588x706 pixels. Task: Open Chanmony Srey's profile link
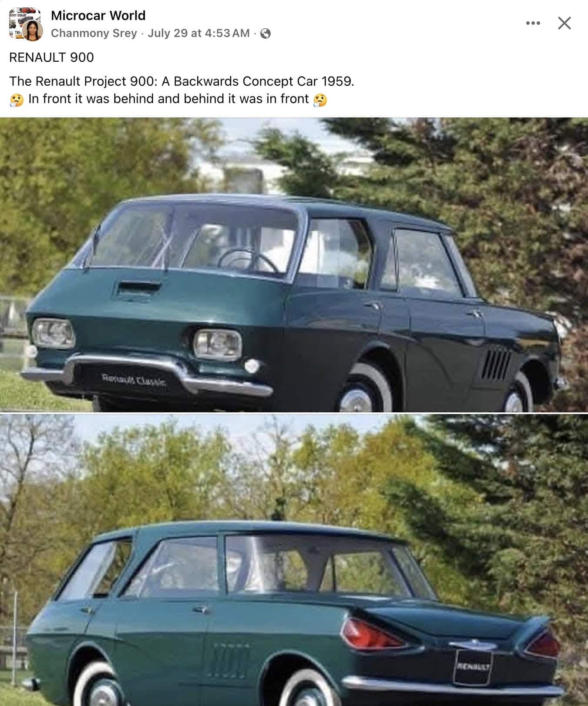pos(94,33)
